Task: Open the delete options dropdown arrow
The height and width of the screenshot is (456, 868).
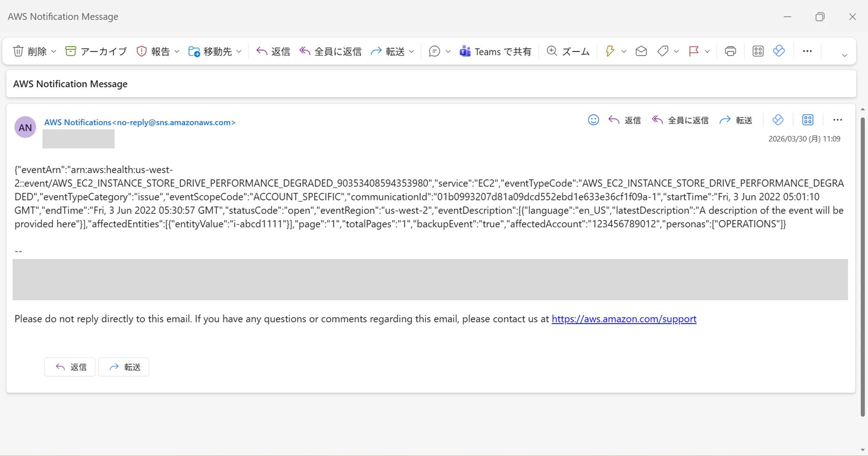Action: click(54, 51)
